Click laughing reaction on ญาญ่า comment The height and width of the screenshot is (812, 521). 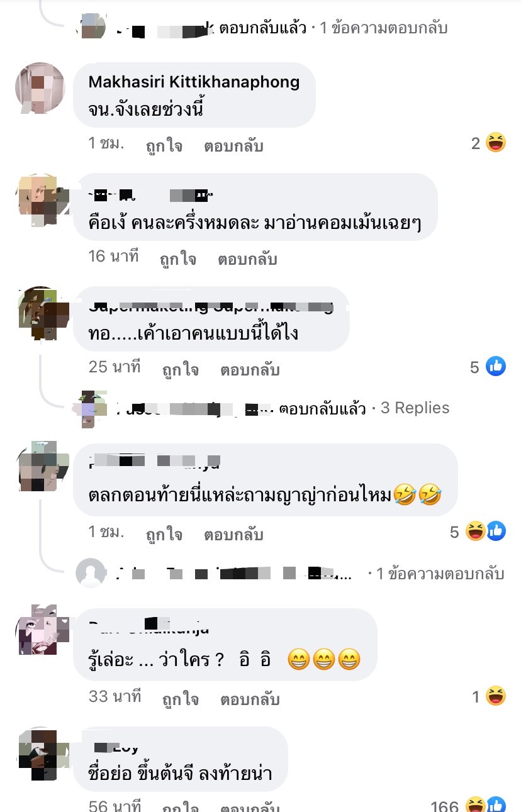coord(475,531)
